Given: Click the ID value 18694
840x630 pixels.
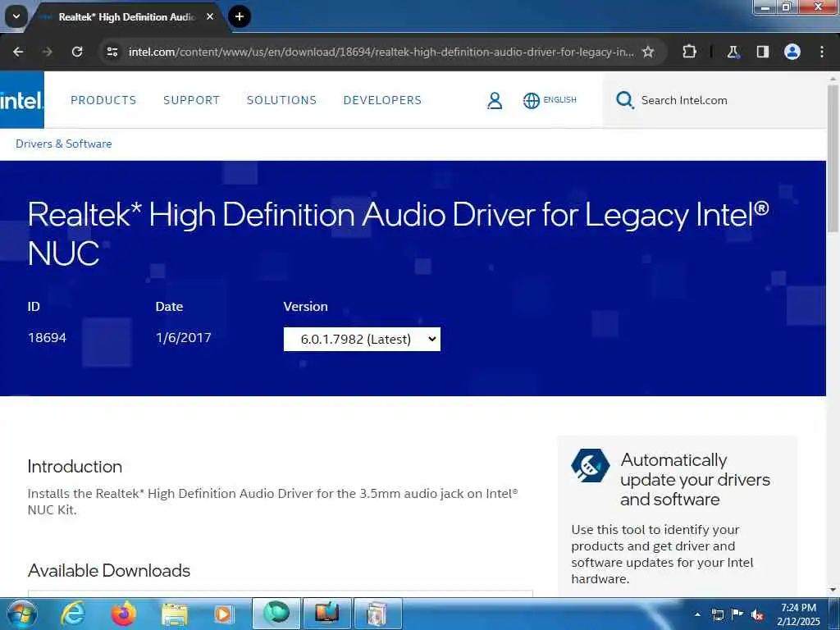Looking at the screenshot, I should tap(47, 337).
